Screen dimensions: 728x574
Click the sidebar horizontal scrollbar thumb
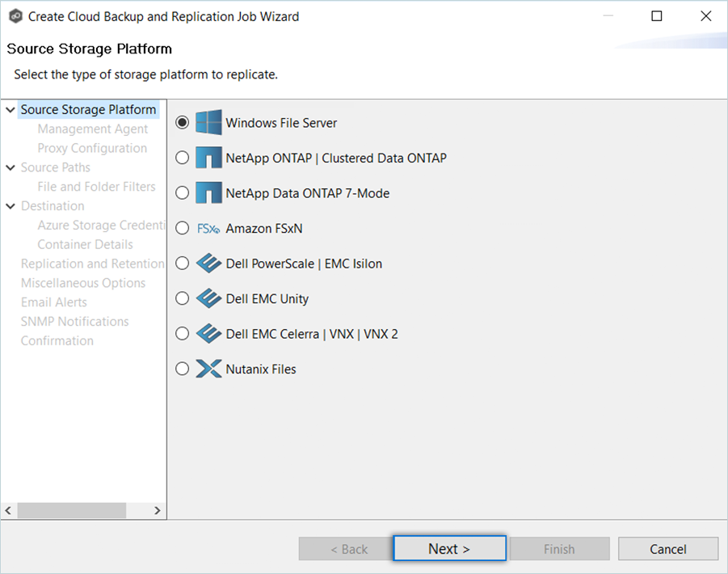click(x=71, y=511)
